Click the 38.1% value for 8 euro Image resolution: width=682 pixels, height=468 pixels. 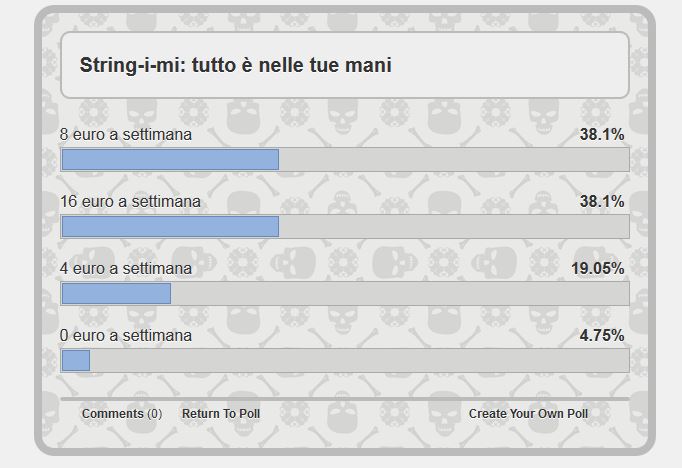[602, 134]
